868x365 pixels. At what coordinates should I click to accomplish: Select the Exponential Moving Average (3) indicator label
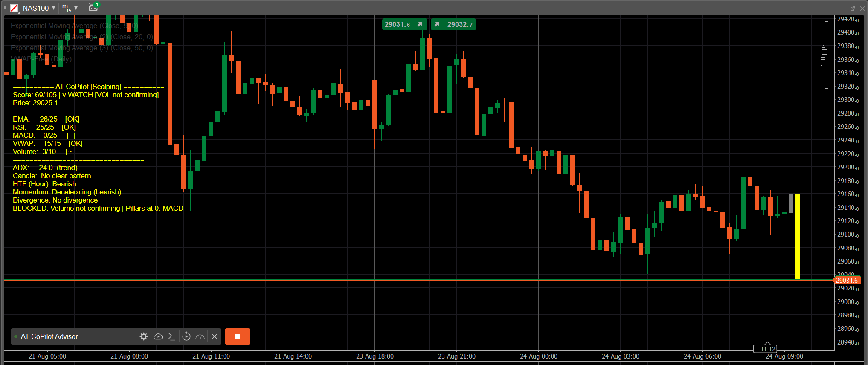[82, 48]
